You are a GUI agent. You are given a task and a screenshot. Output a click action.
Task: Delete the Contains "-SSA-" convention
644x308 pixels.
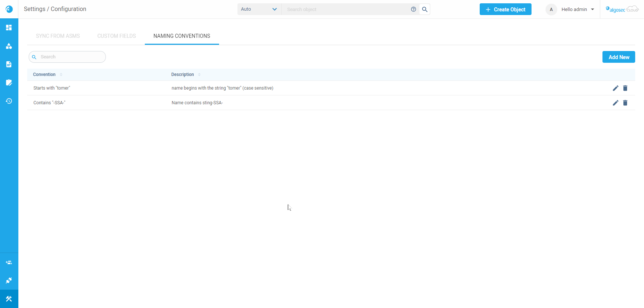point(625,103)
